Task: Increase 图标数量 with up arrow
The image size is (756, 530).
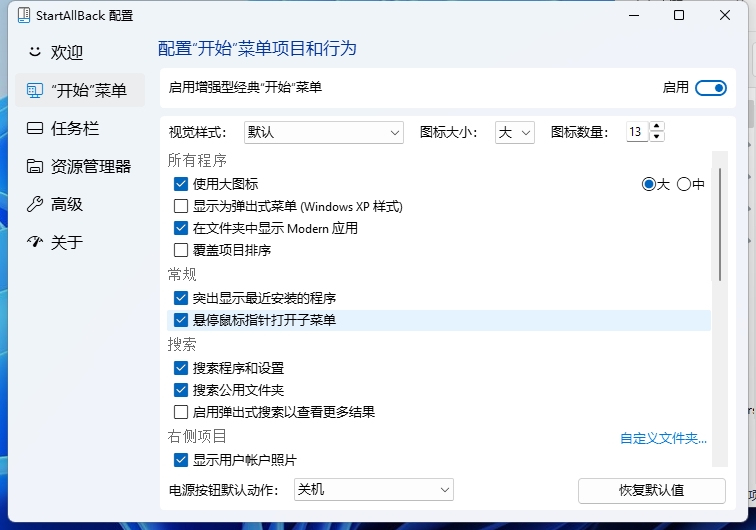Action: (656, 126)
